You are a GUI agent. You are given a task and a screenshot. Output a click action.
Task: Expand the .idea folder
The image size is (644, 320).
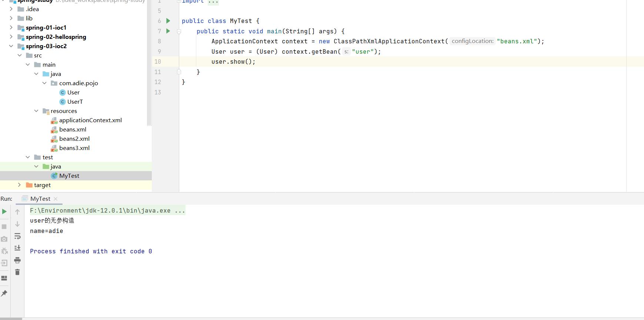point(11,9)
